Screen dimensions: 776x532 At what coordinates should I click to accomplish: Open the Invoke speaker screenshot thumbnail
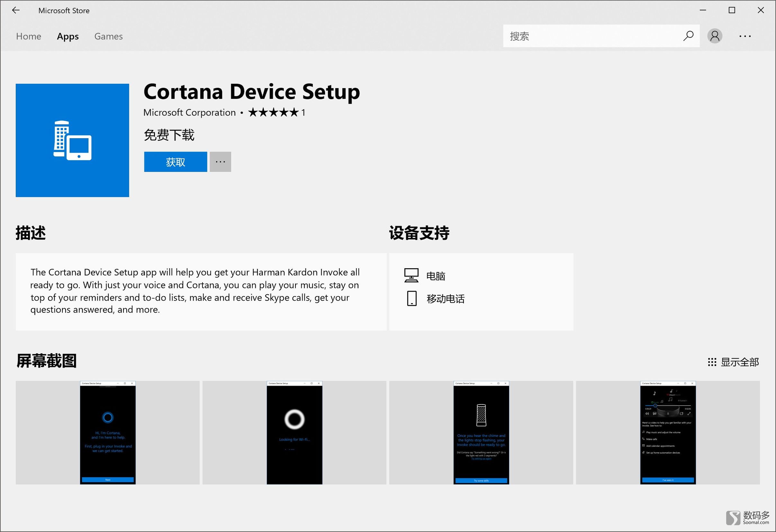point(481,432)
